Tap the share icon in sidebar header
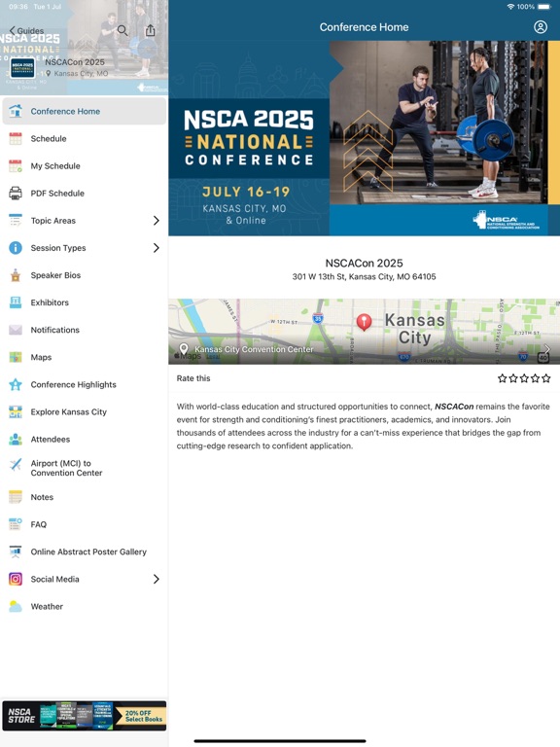Screen dimensions: 560x747 click(x=150, y=30)
